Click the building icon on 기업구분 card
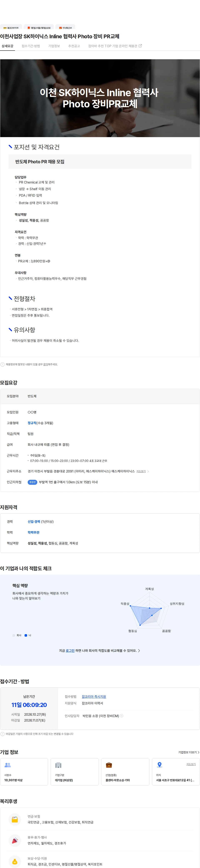Viewport: 200px width, 868px height. point(58,765)
